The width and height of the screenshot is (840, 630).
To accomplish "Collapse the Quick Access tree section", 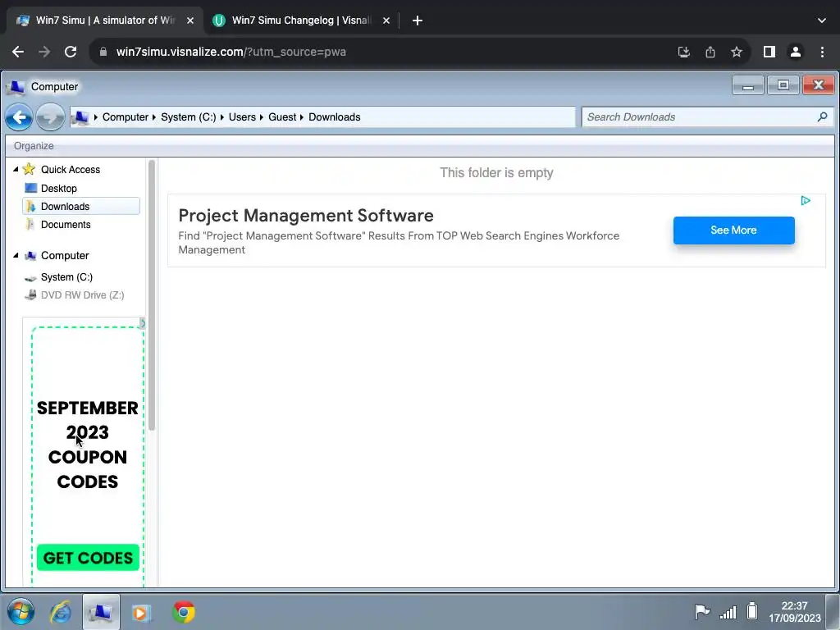I will (x=16, y=169).
